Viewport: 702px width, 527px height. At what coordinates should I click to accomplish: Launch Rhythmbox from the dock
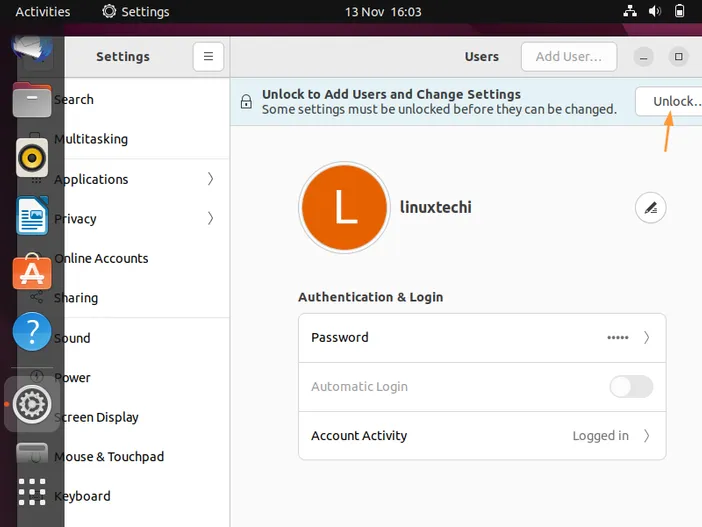(x=32, y=158)
